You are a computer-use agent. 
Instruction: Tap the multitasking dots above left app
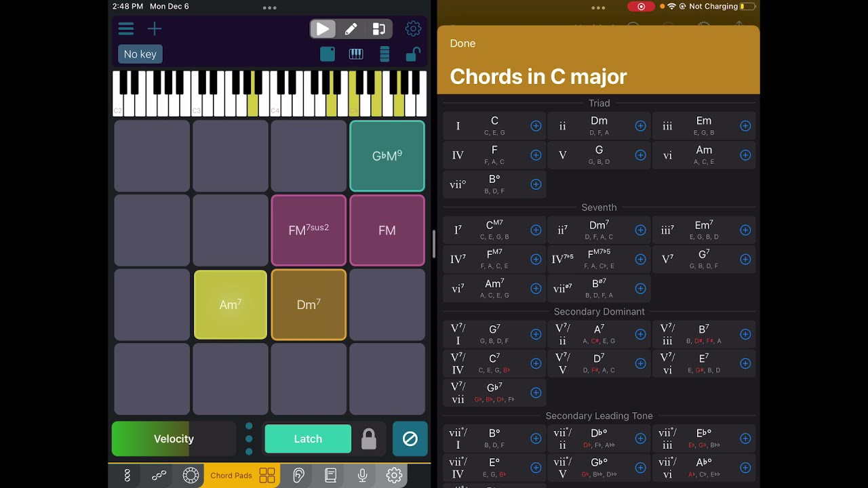(269, 8)
